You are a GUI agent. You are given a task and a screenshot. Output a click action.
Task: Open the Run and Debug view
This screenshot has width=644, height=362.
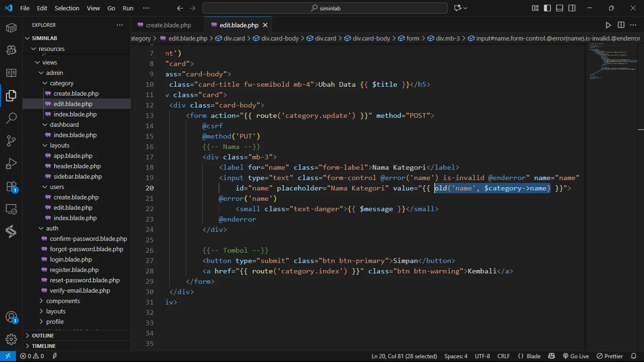point(11,164)
